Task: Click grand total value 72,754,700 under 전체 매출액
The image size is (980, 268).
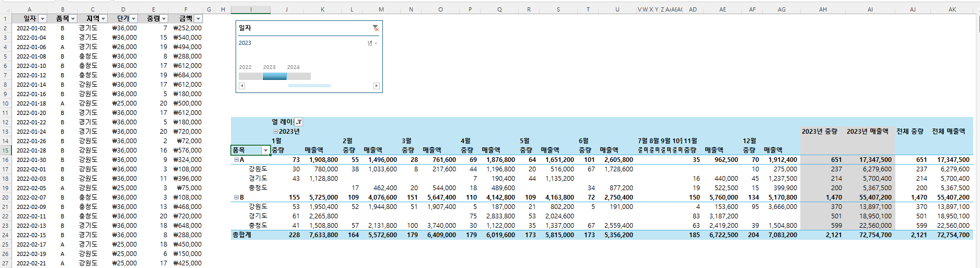Action: coord(953,235)
